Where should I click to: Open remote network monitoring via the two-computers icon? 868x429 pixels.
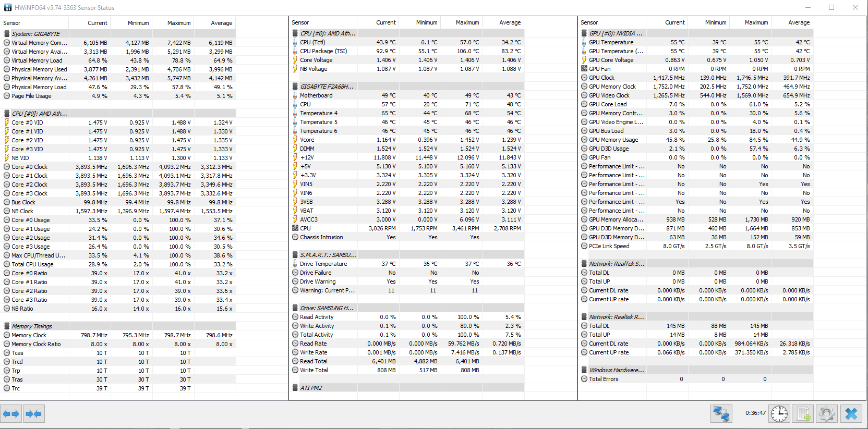click(x=721, y=414)
